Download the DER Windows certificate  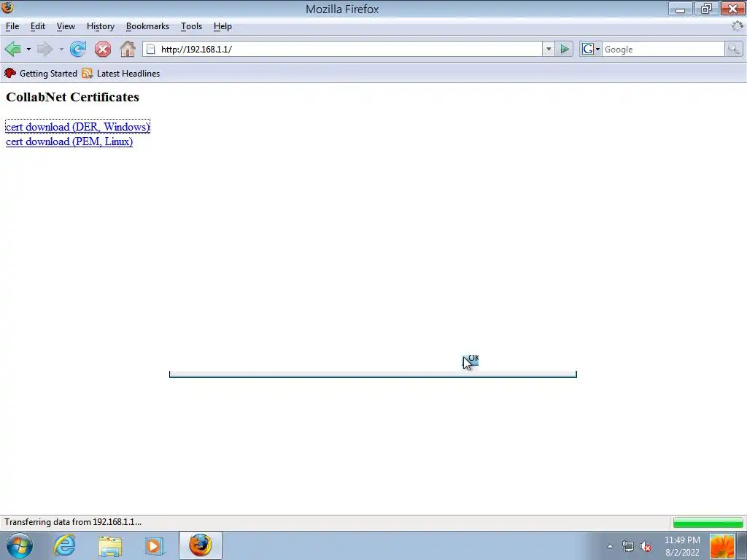(x=77, y=127)
